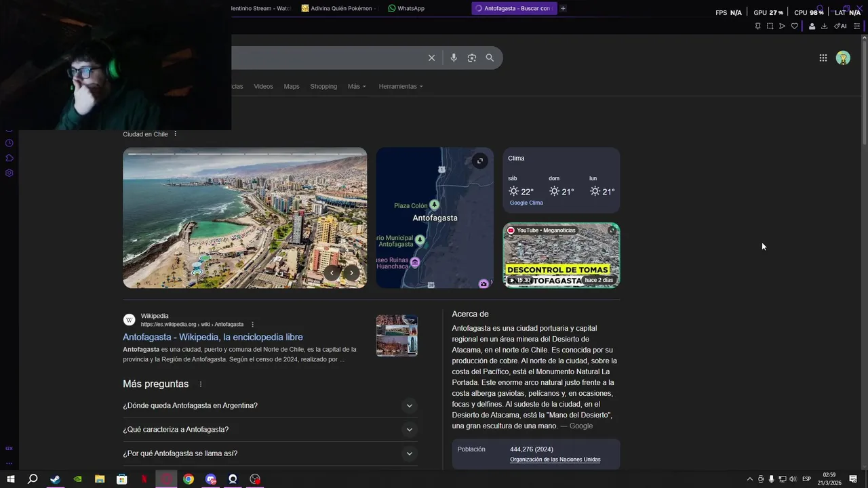Clear the search box with the X icon
Image resolution: width=868 pixels, height=488 pixels.
coord(431,58)
